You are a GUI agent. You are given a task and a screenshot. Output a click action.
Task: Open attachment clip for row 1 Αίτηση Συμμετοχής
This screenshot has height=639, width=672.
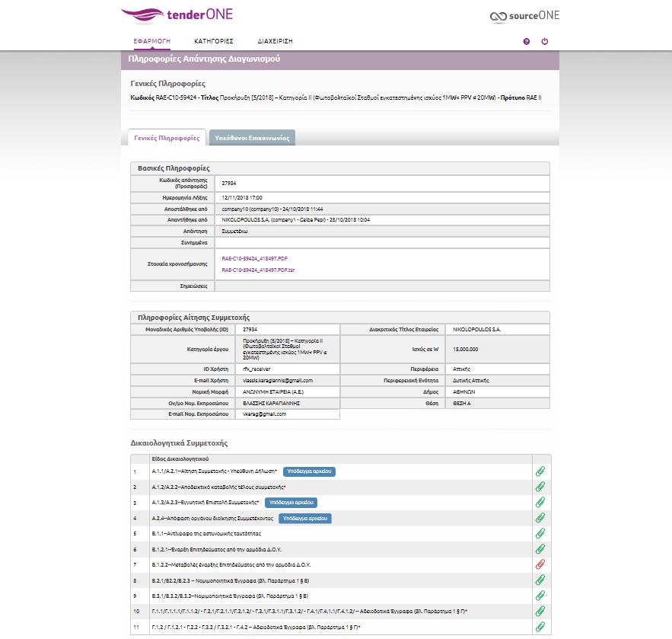[540, 471]
